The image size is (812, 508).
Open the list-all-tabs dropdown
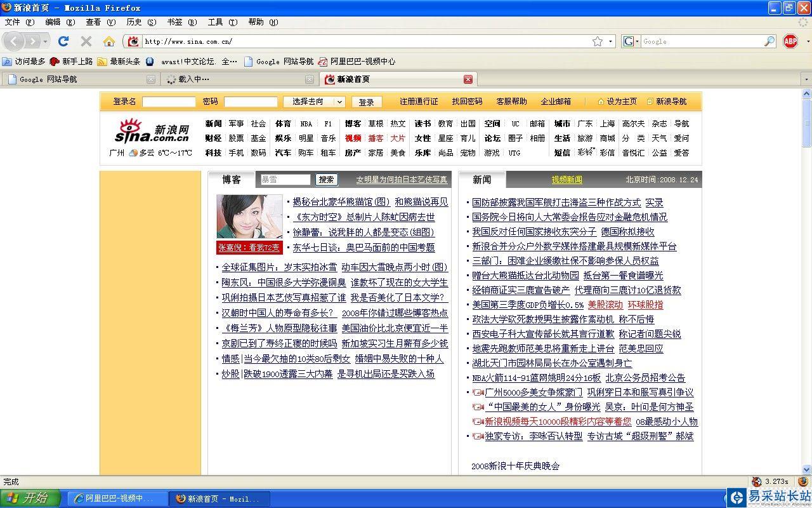click(806, 79)
